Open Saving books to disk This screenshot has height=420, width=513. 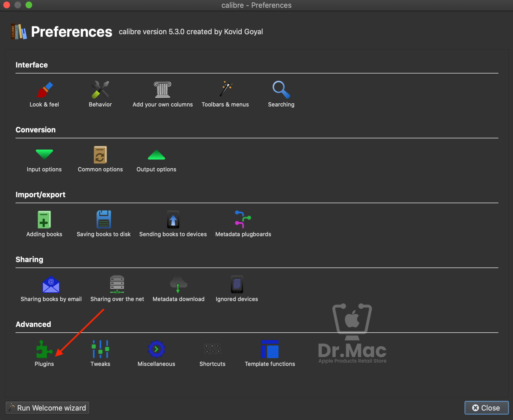pyautogui.click(x=103, y=224)
